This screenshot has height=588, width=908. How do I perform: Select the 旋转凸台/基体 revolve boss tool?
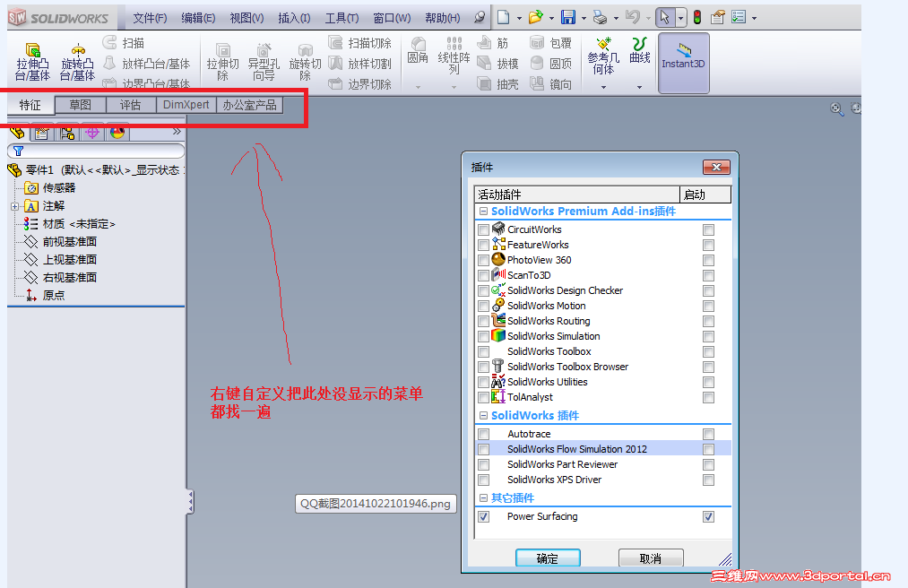click(x=77, y=62)
